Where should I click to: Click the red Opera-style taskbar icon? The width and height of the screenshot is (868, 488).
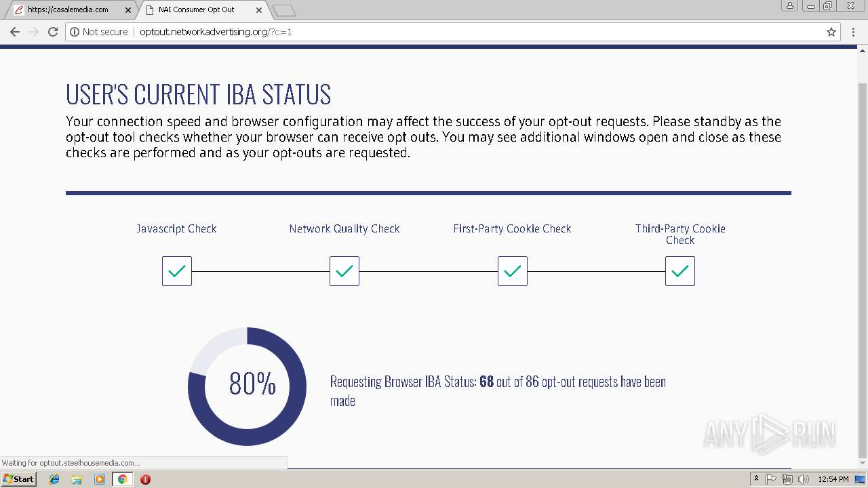(145, 479)
